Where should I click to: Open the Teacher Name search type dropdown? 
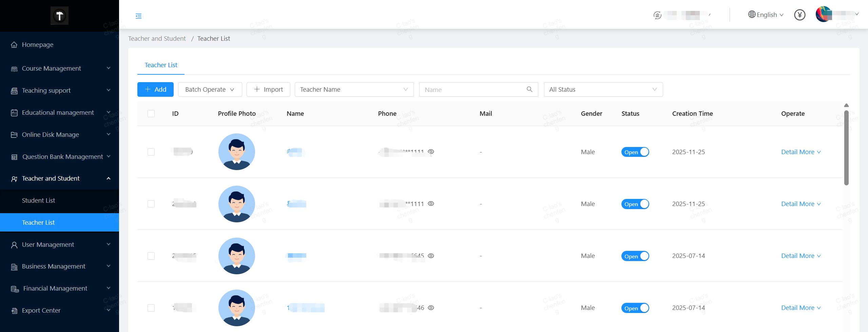[x=354, y=90]
